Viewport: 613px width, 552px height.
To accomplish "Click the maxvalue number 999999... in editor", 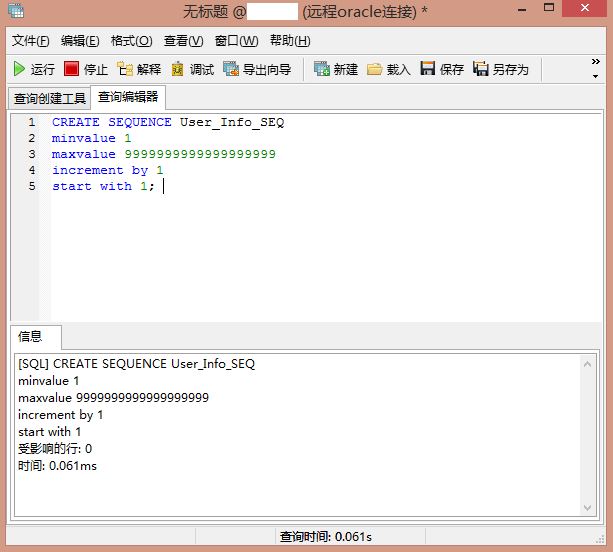I will click(x=200, y=154).
